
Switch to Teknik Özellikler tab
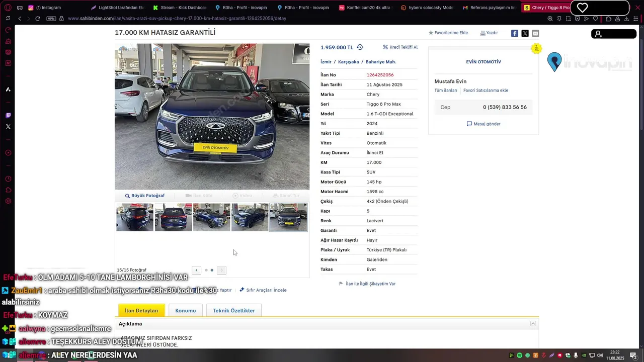(234, 310)
